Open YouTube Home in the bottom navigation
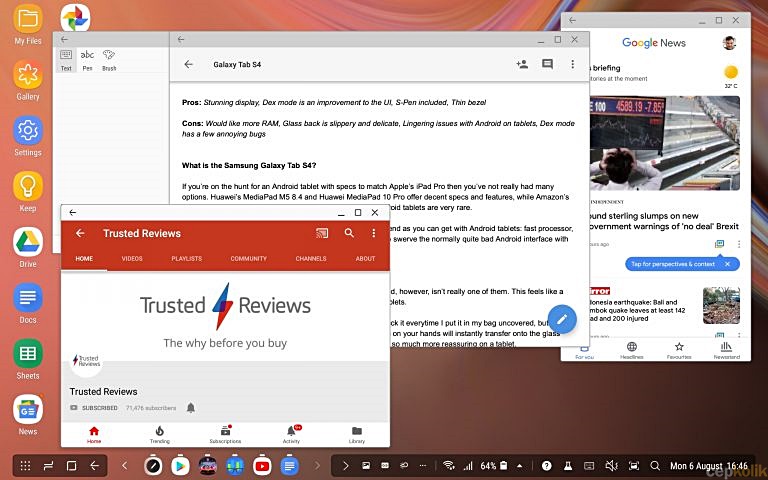The image size is (768, 480). pyautogui.click(x=94, y=434)
